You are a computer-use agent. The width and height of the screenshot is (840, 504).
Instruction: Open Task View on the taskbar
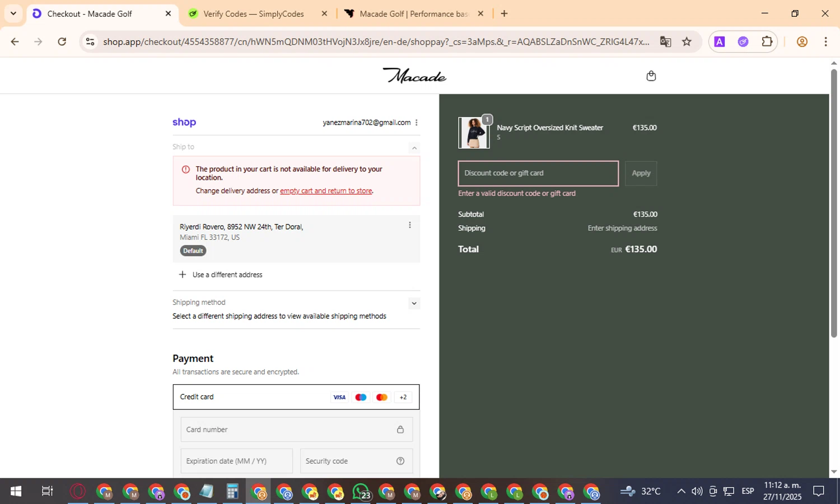click(48, 491)
